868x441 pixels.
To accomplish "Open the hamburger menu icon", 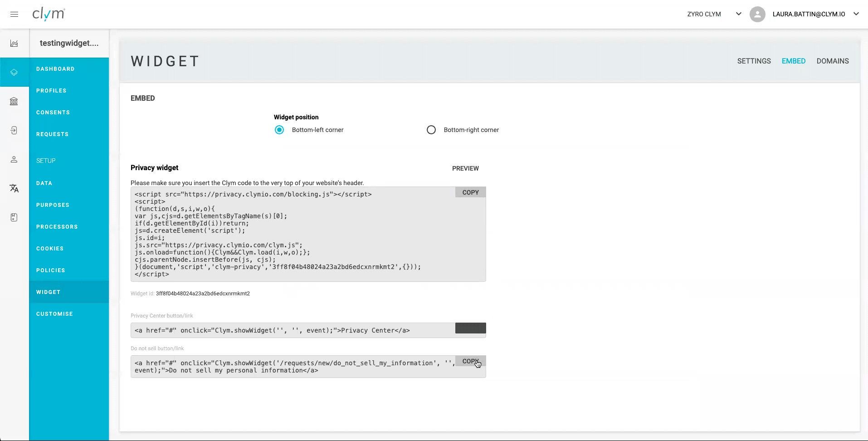I will [x=14, y=14].
